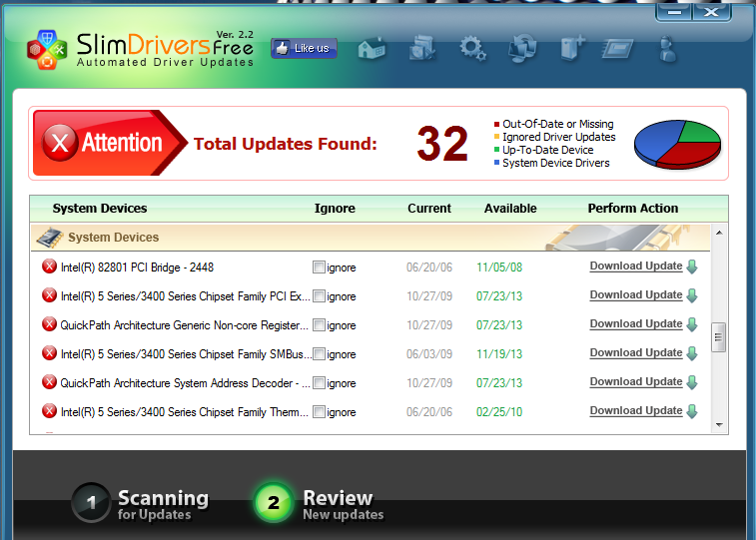Click green download arrow for SMBus row
Screen dimensions: 756x540
point(692,353)
